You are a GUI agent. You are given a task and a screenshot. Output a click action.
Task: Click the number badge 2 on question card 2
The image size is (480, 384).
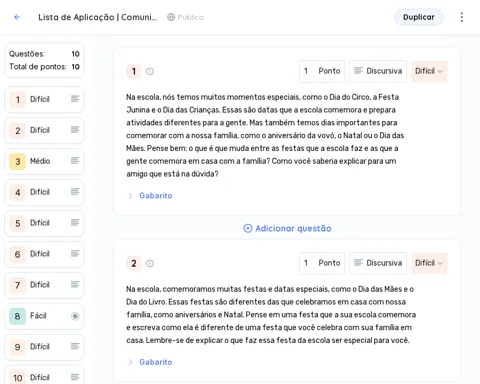(134, 263)
